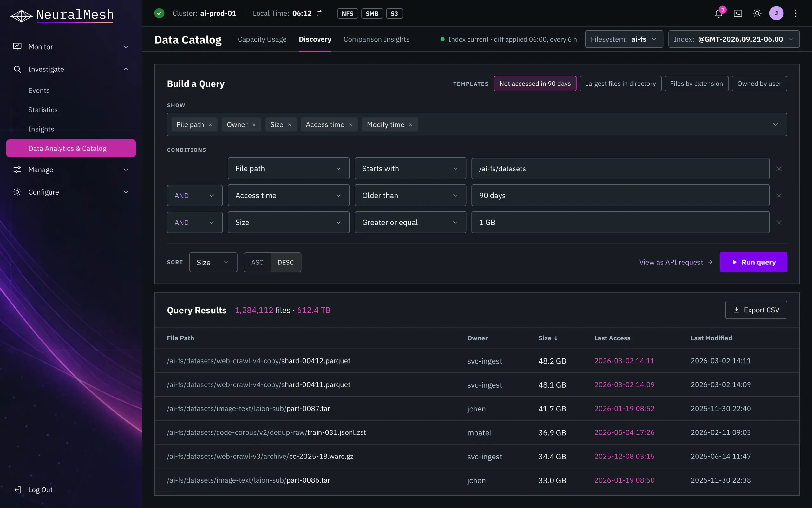
Task: Open the user avatar J menu
Action: click(776, 13)
